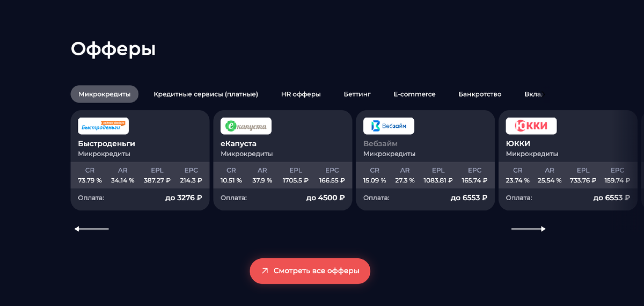Open the Вебзайм offer title
Viewport: 644px width, 306px height.
pos(380,144)
